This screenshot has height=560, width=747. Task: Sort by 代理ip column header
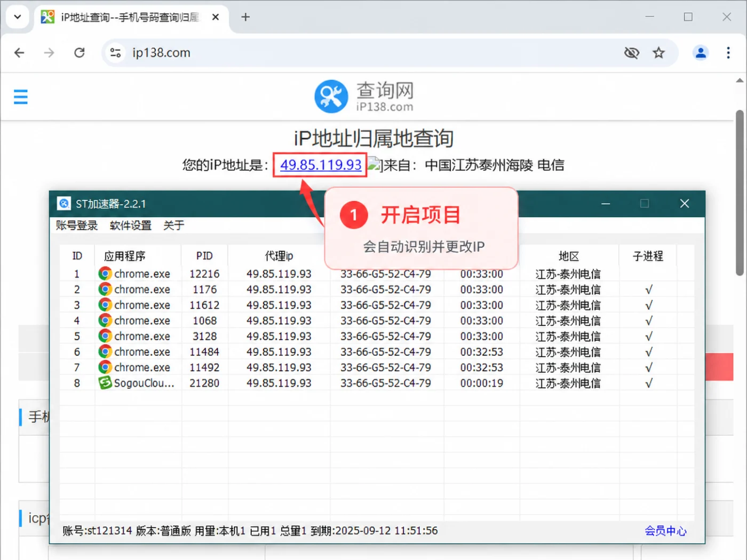point(279,256)
